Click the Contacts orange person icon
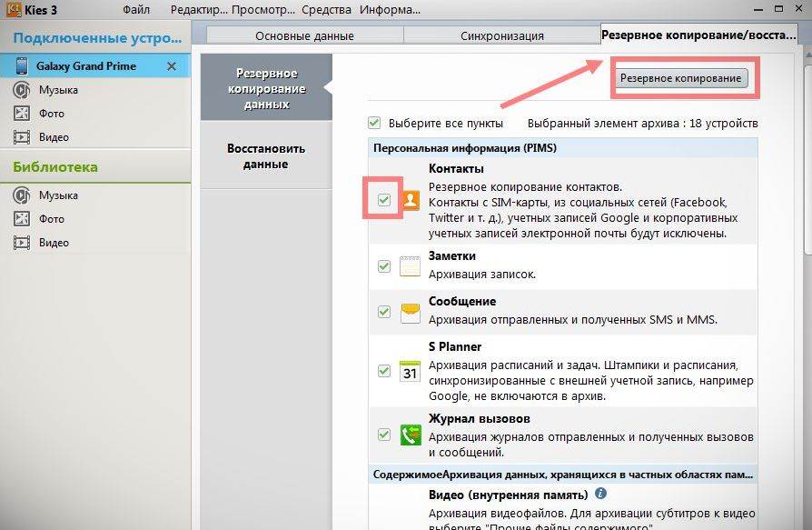This screenshot has width=812, height=530. point(410,201)
